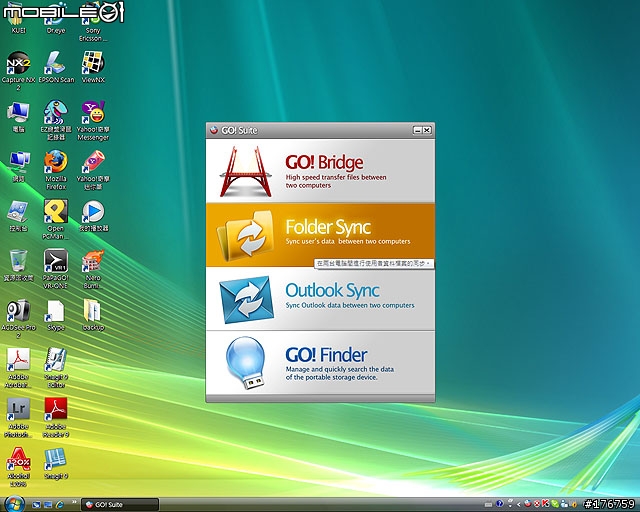Viewport: 640px width, 512px height.
Task: Click the blue envelope sync icon
Action: point(246,300)
